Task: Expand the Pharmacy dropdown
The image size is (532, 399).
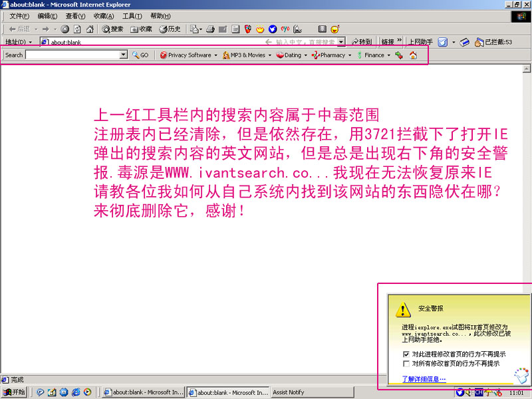Action: pyautogui.click(x=350, y=55)
